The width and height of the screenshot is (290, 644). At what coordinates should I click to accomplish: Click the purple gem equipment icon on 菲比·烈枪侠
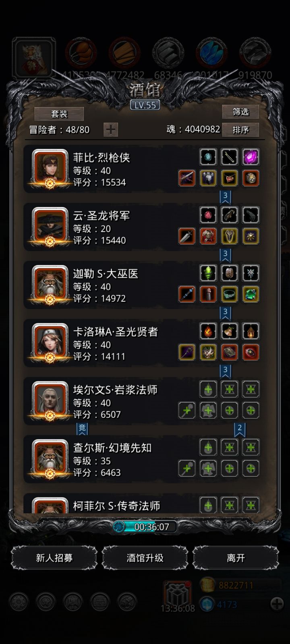pos(251,157)
